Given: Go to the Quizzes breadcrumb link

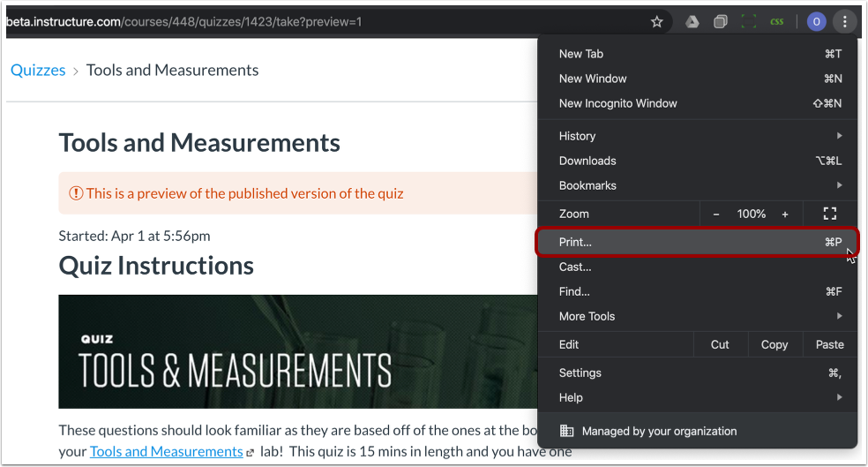Looking at the screenshot, I should [38, 71].
